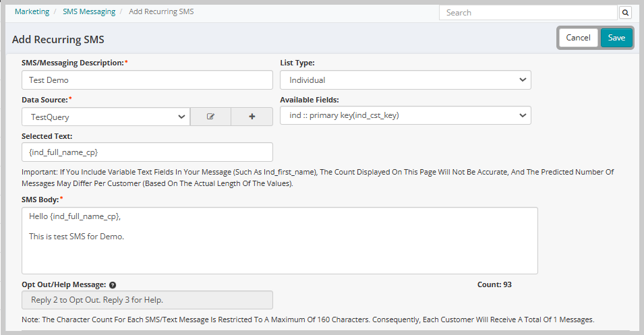Click the search magnifier icon button
The width and height of the screenshot is (644, 335).
(625, 13)
